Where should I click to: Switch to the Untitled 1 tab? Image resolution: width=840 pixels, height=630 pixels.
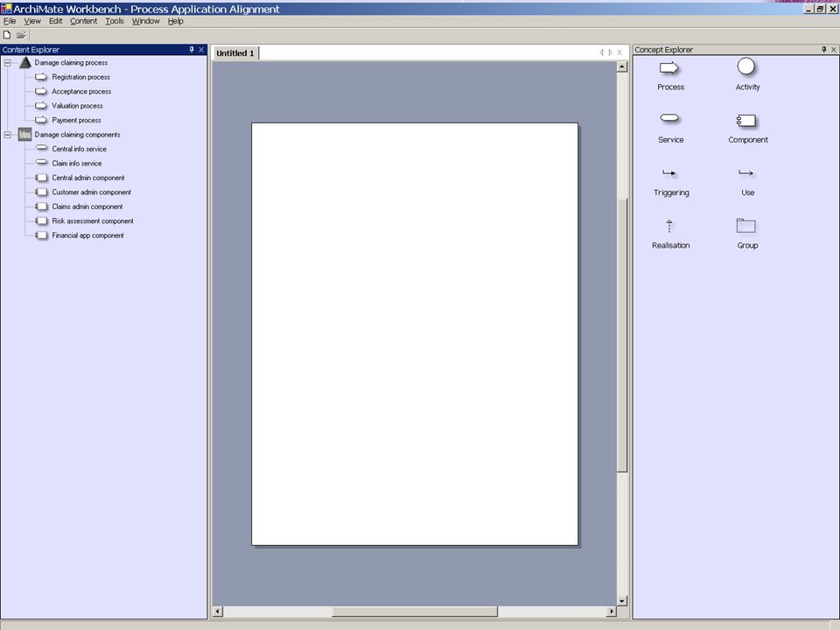[x=235, y=53]
